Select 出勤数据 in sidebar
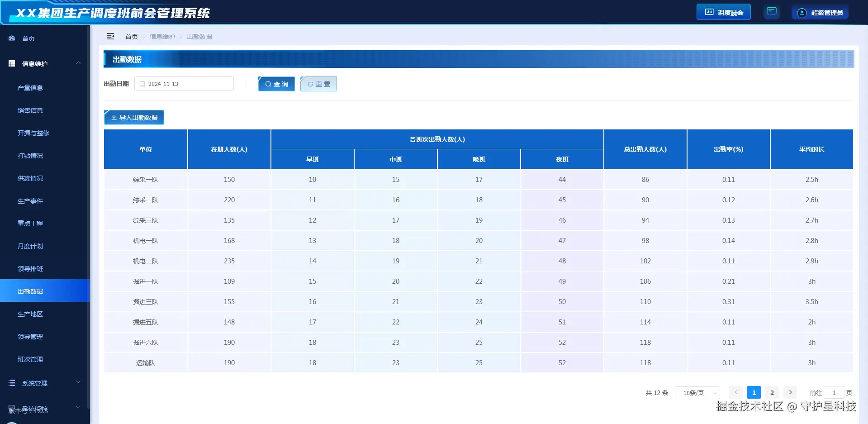 (x=45, y=291)
